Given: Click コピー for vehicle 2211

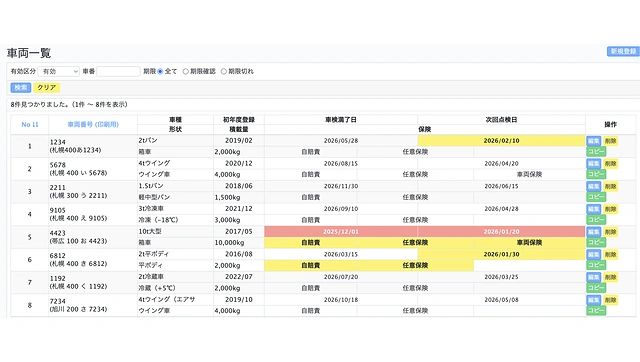Looking at the screenshot, I should click(x=596, y=197).
